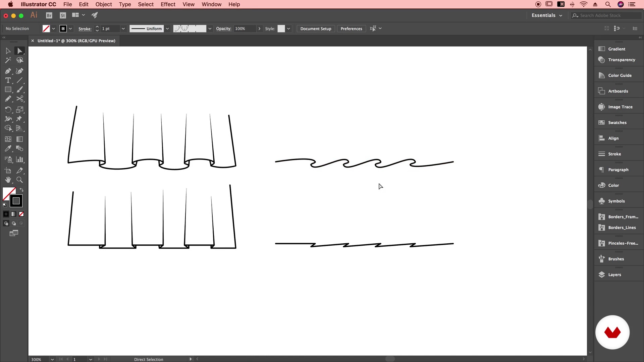The height and width of the screenshot is (362, 644).
Task: Open the Window menu
Action: [x=211, y=4]
